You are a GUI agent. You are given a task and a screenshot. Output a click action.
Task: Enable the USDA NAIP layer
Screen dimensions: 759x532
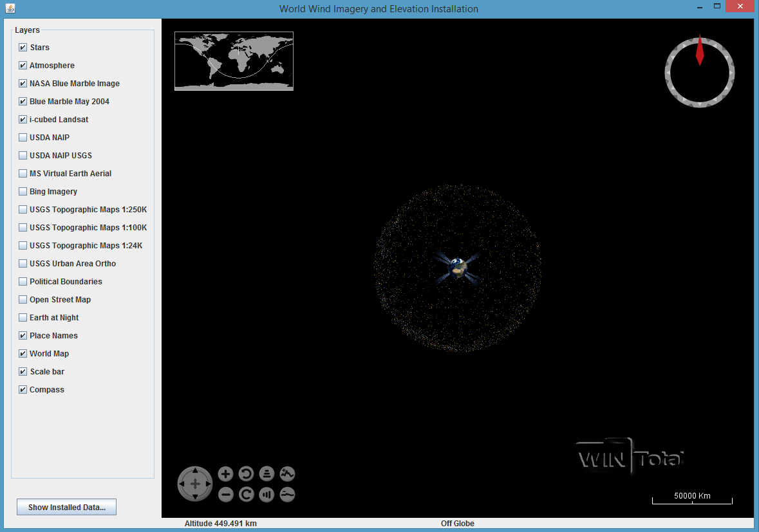(x=23, y=138)
